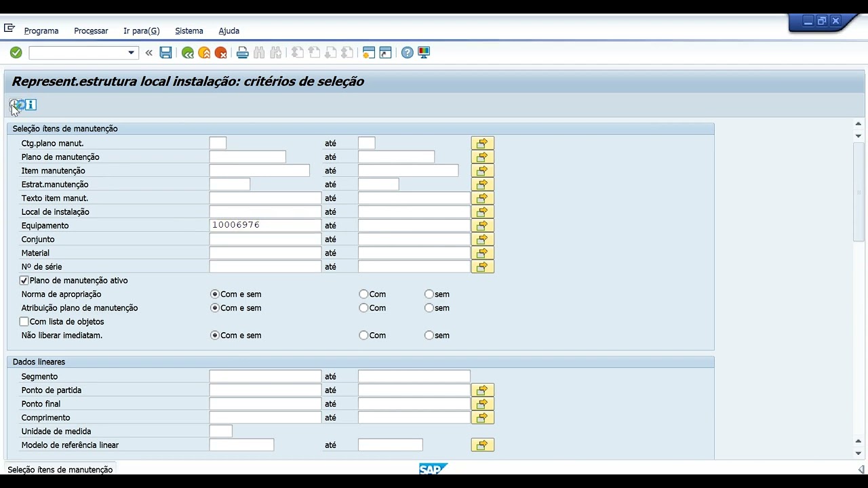Click the blue Information icon

31,104
